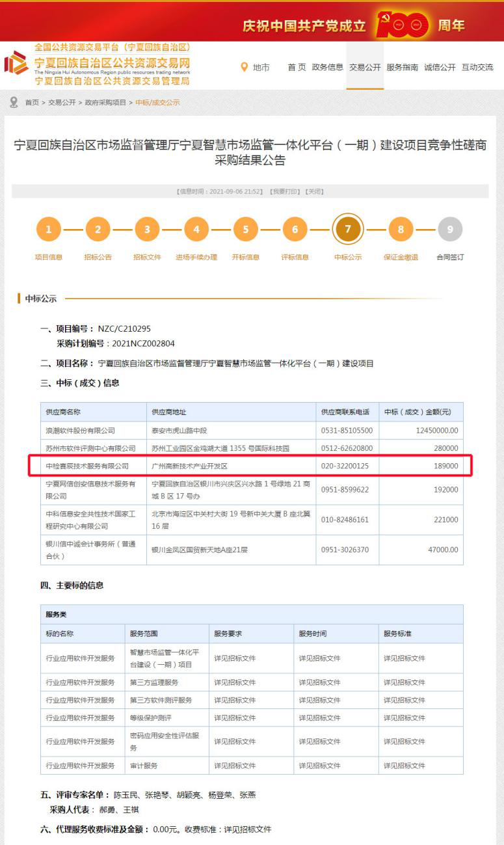The image size is (504, 845).
Task: Click the 项目信息 step label
Action: (49, 258)
